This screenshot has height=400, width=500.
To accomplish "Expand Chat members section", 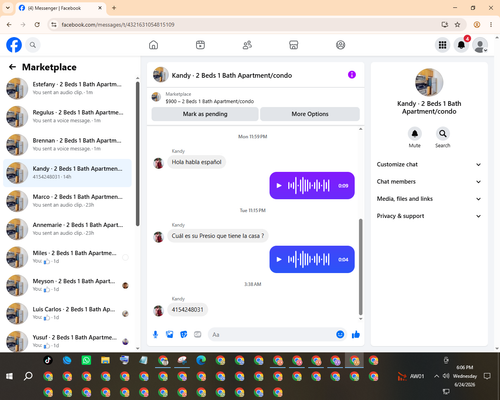I will coord(429,182).
